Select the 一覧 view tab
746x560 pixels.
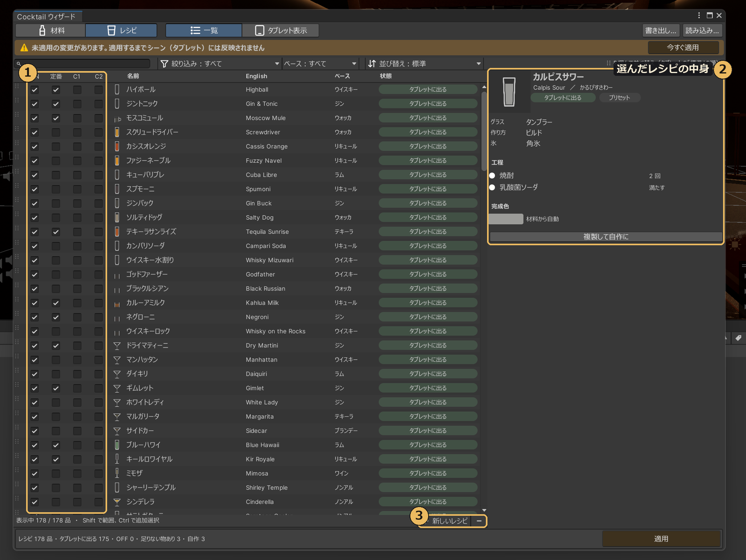point(204,30)
